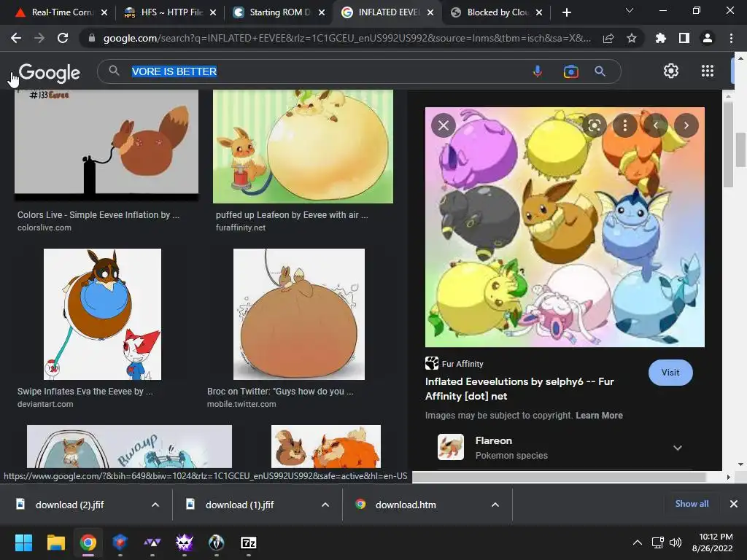This screenshot has height=560, width=747.
Task: Click the horizontal scrollbar below preview
Action: coord(559,477)
